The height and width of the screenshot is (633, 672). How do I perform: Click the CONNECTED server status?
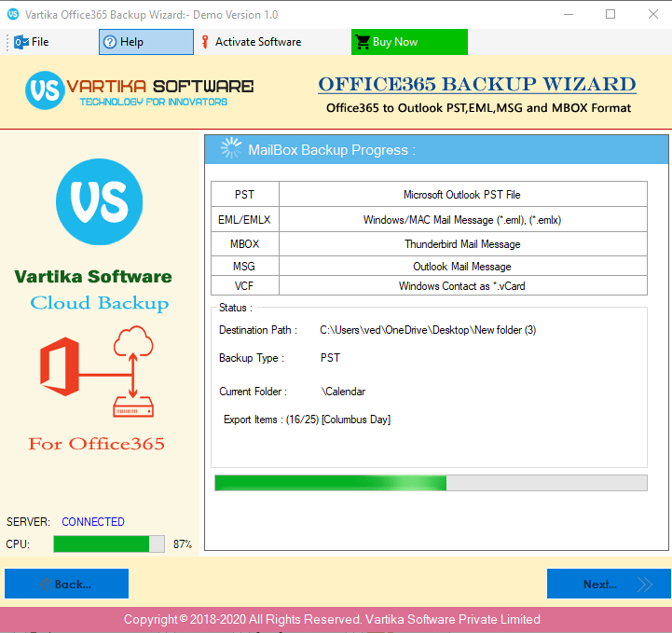(93, 521)
